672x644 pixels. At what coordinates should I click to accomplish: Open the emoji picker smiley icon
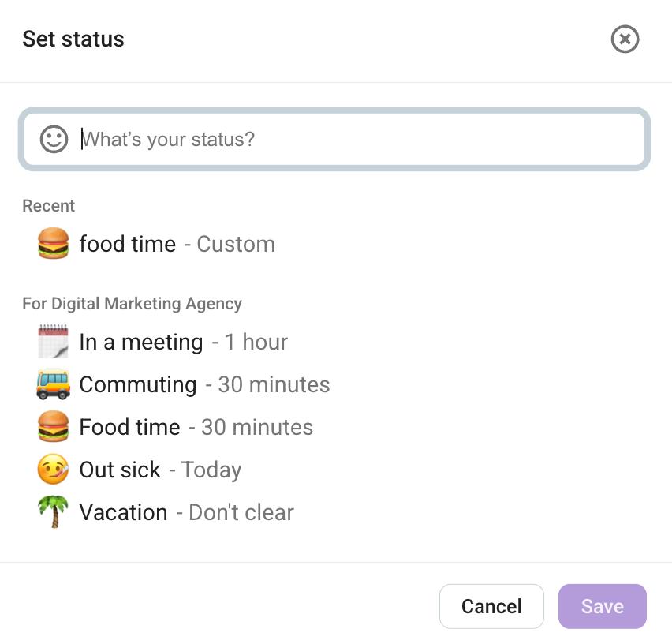54,139
